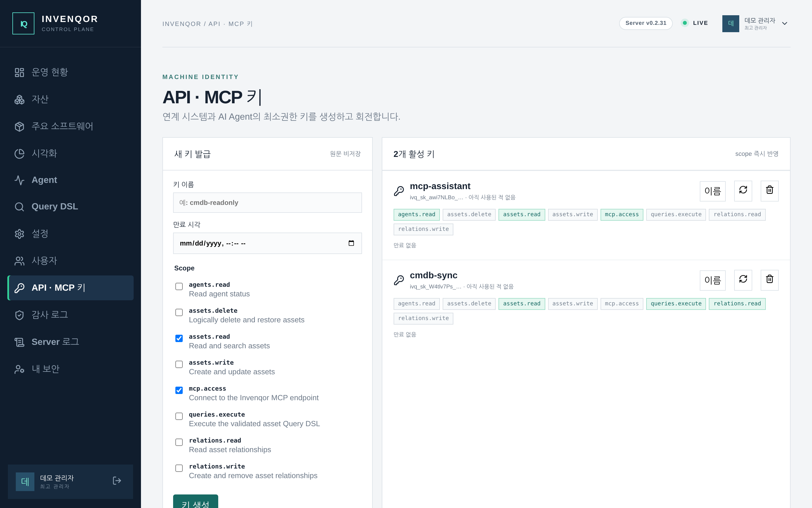Toggle relations.read tag on cmdb-sync
The image size is (812, 508).
coord(737,304)
